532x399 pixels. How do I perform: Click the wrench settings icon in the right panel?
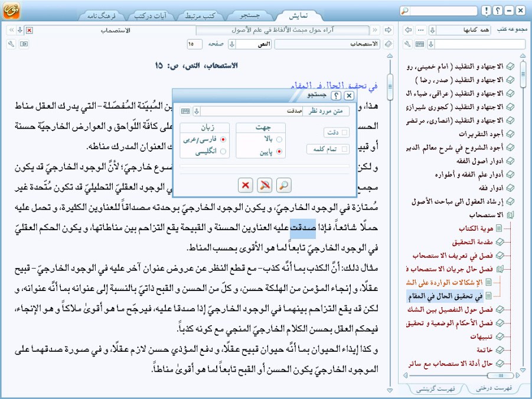pyautogui.click(x=408, y=44)
